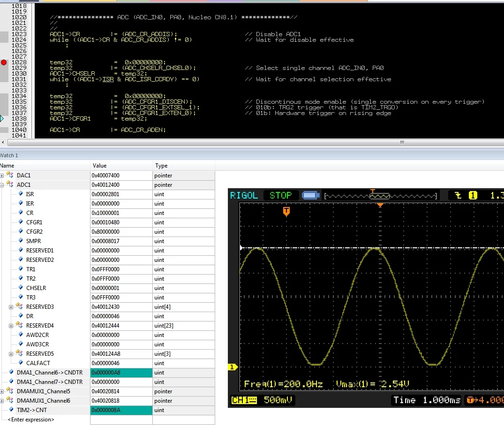The height and width of the screenshot is (436, 504).
Task: Expand the RESERVED3 array node
Action: (11, 307)
